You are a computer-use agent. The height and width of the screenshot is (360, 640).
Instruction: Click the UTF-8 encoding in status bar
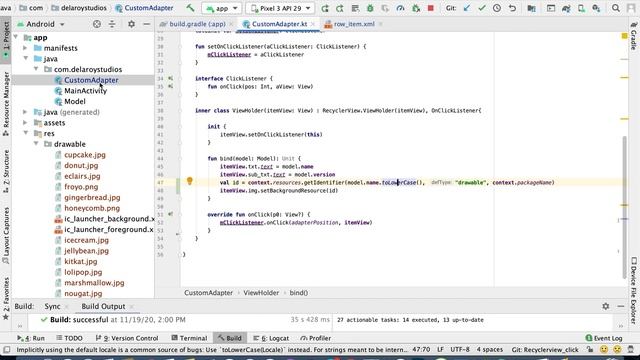click(x=460, y=350)
